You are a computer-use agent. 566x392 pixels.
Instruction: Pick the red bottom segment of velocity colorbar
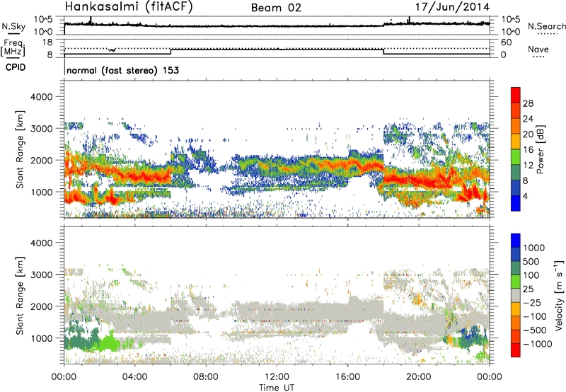(x=516, y=350)
